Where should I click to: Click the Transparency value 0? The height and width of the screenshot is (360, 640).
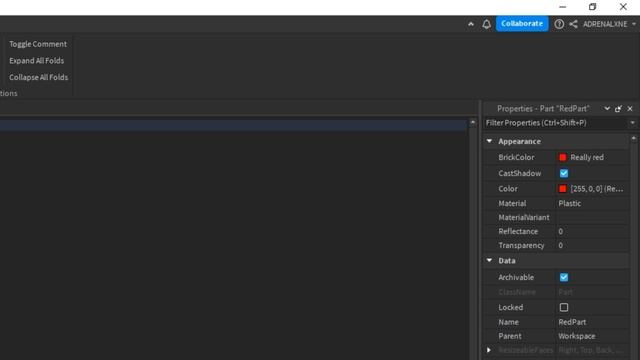560,245
